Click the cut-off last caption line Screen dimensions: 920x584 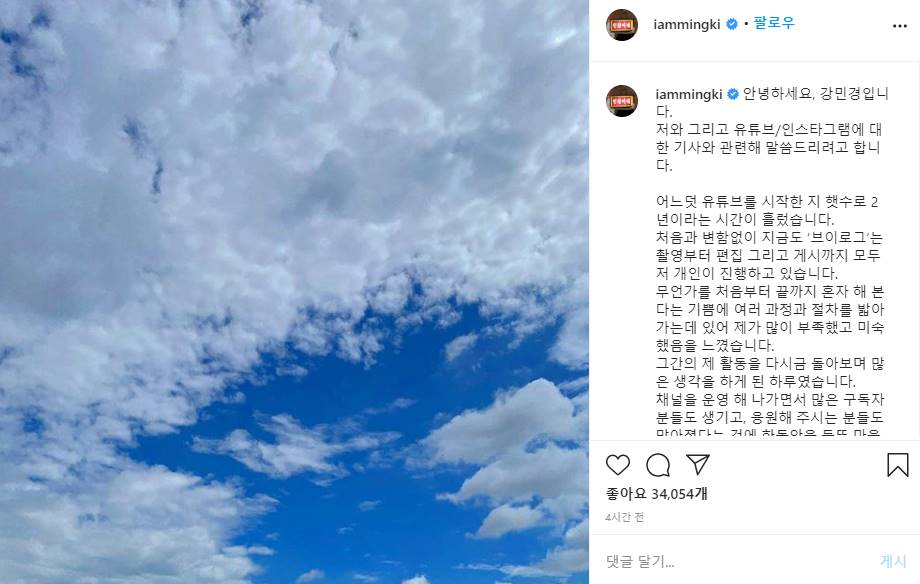(x=768, y=433)
